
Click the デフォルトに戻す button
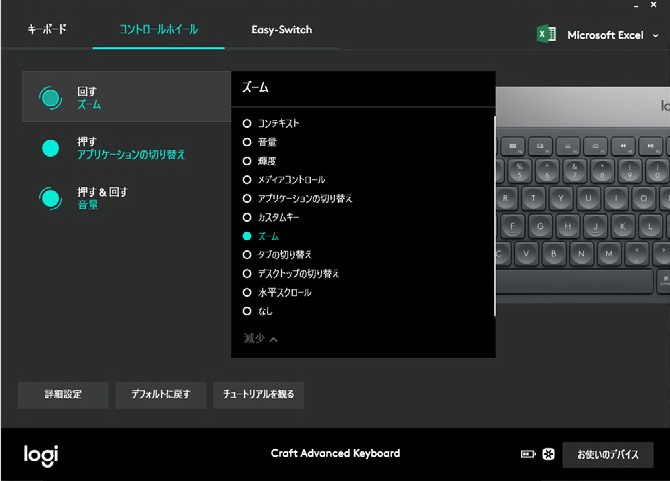coord(161,395)
